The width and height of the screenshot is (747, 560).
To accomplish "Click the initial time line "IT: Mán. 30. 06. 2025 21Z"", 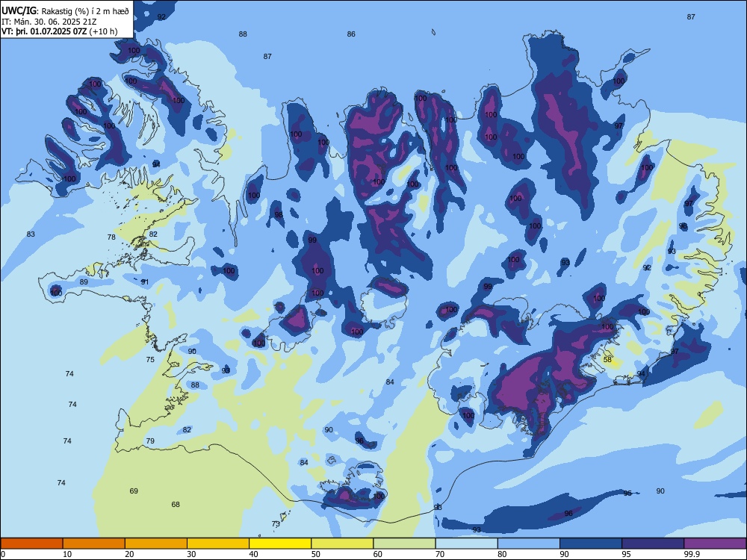I will coord(49,22).
